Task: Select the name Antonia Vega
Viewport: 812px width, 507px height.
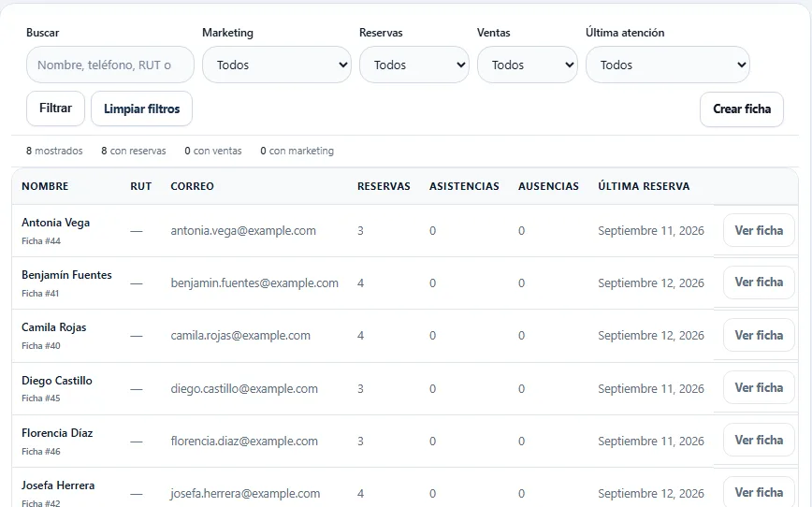Action: click(56, 223)
